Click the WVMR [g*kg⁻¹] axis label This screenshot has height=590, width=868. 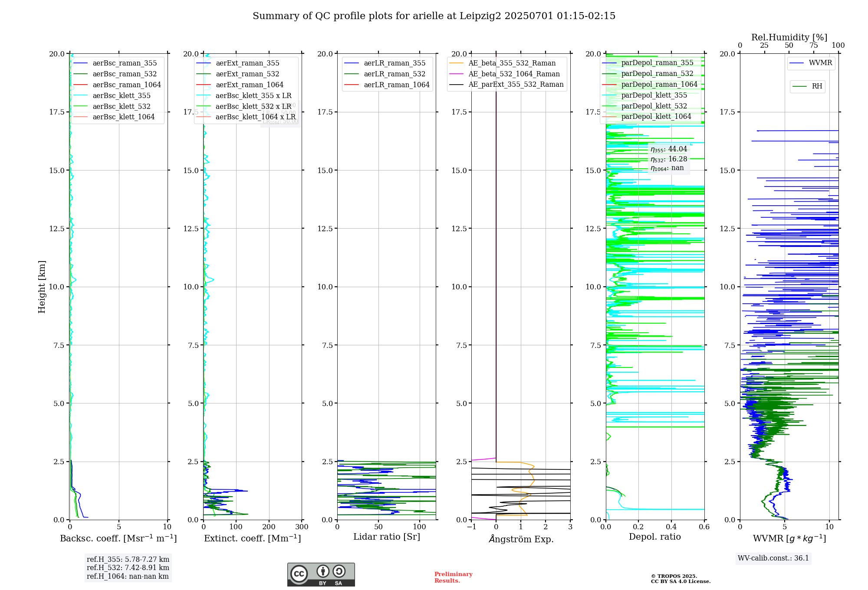tap(789, 538)
